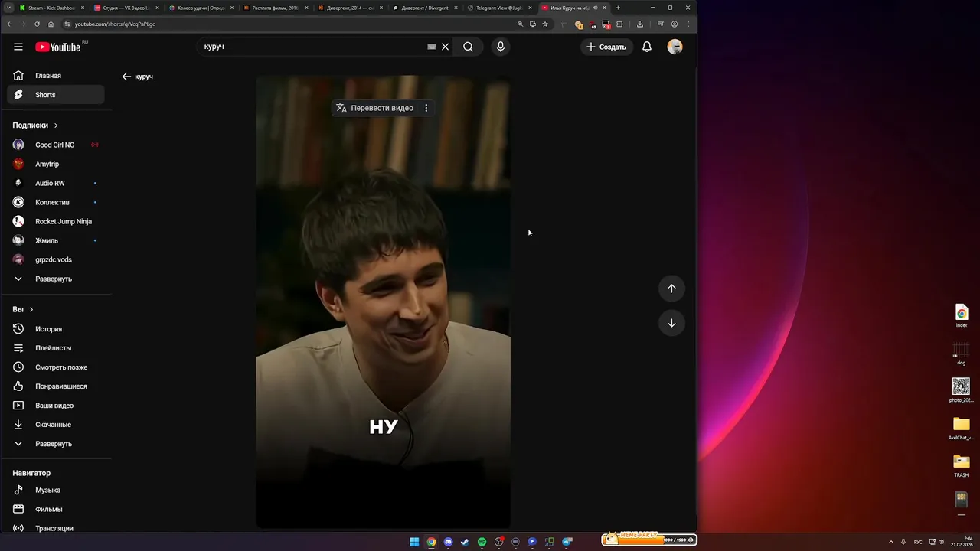Switch to Telegram View tab
This screenshot has height=551, width=980.
click(x=499, y=8)
